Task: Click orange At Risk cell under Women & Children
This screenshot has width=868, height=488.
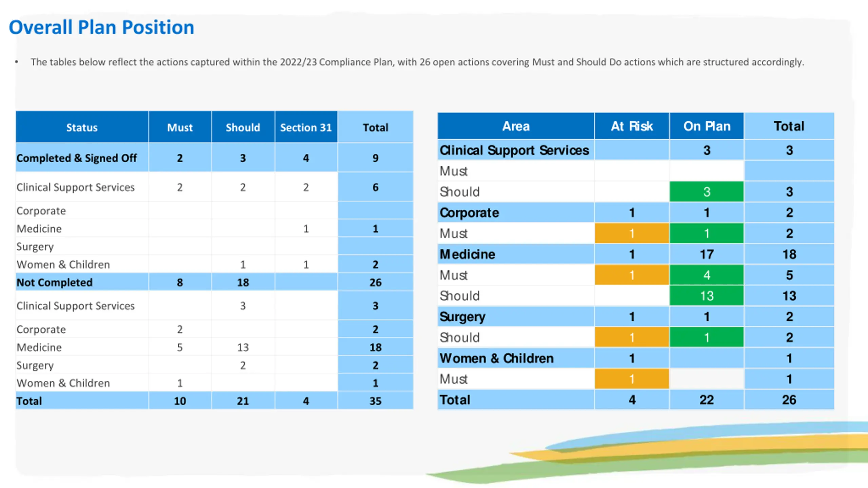Action: [632, 379]
